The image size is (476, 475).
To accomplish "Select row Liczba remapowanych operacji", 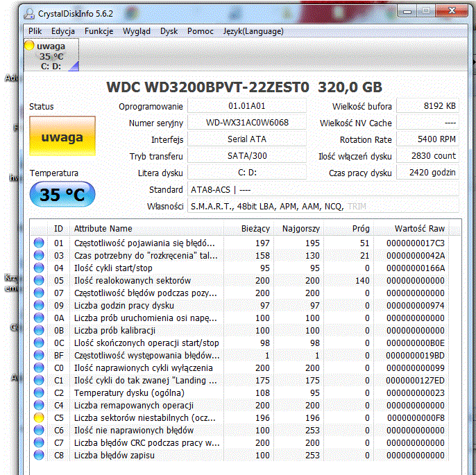I will [x=240, y=405].
